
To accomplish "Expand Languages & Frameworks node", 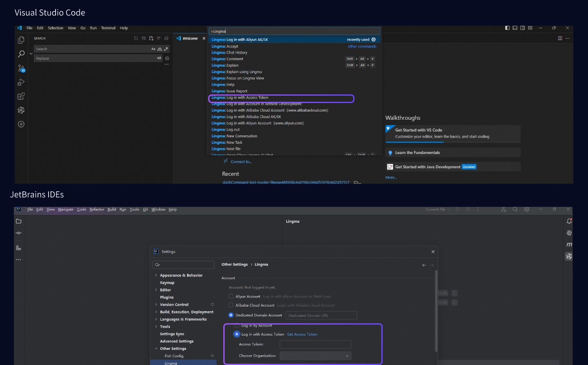I will 156,320.
